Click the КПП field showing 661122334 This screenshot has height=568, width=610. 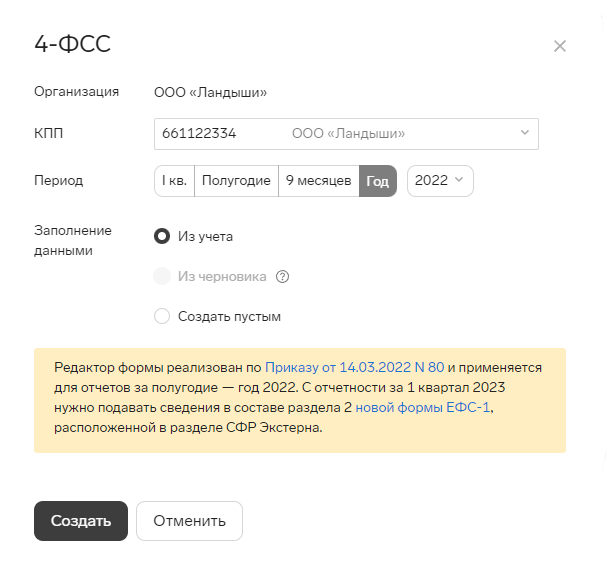346,134
